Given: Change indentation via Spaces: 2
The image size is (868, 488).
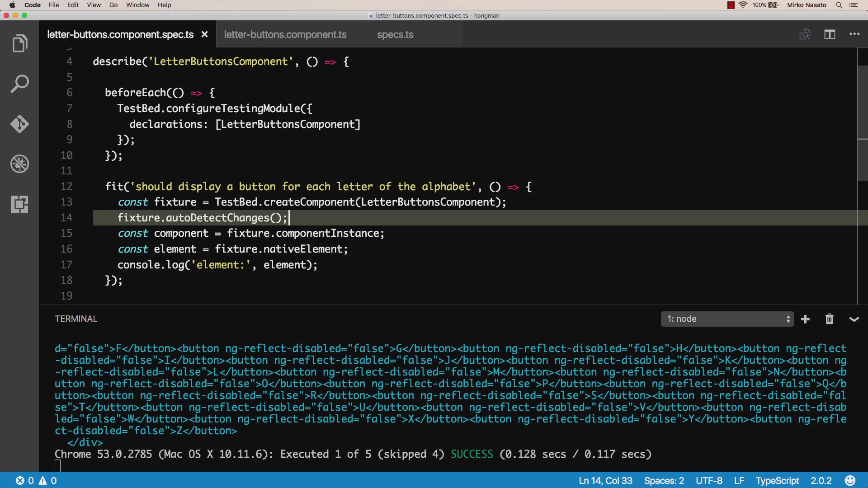Looking at the screenshot, I should (664, 480).
